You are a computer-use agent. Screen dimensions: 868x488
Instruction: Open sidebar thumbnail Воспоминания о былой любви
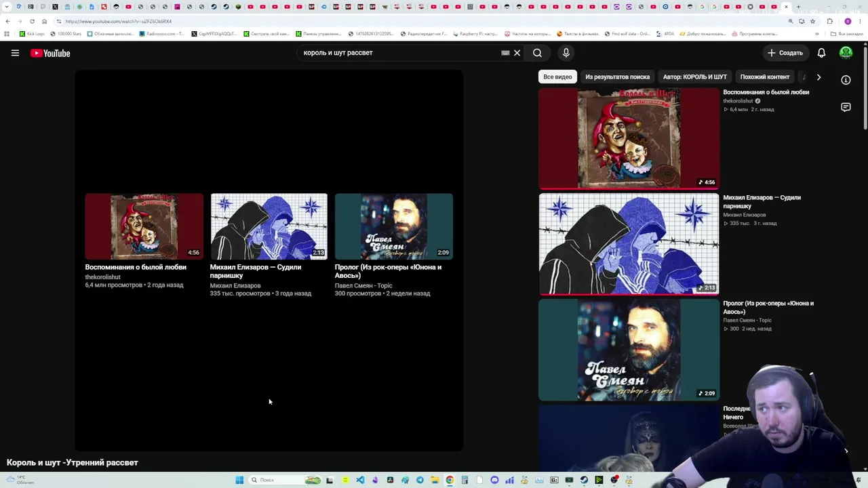629,138
